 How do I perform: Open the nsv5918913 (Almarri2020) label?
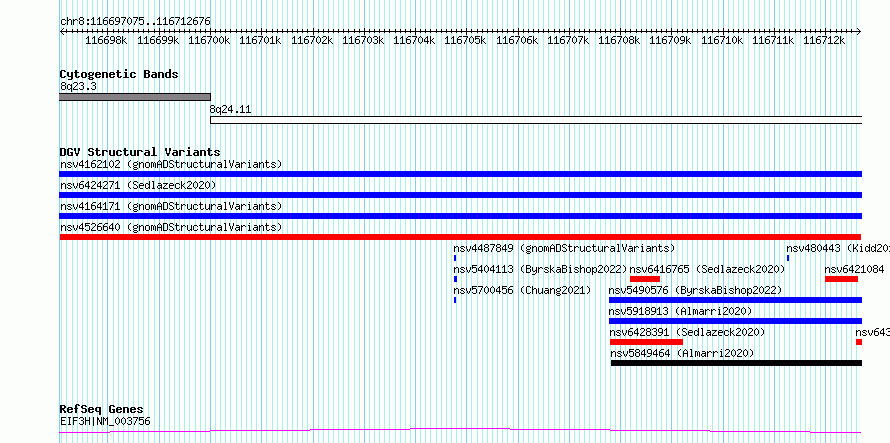(680, 311)
